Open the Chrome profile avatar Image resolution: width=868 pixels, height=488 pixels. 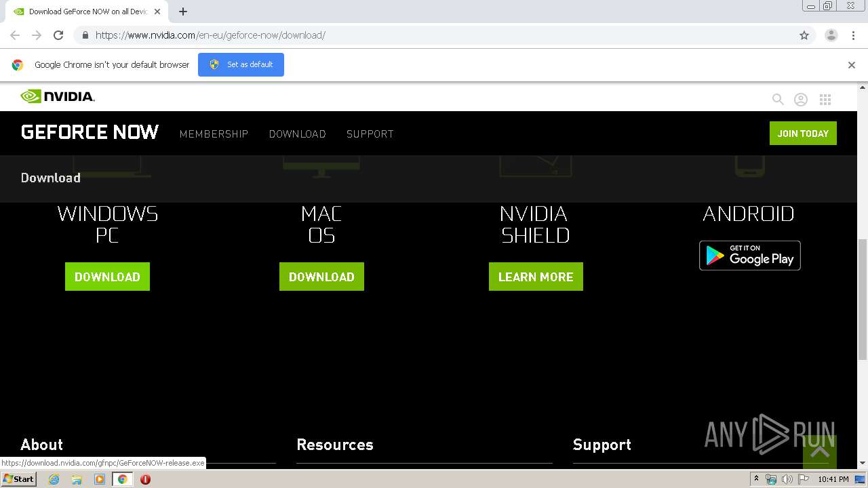tap(831, 35)
